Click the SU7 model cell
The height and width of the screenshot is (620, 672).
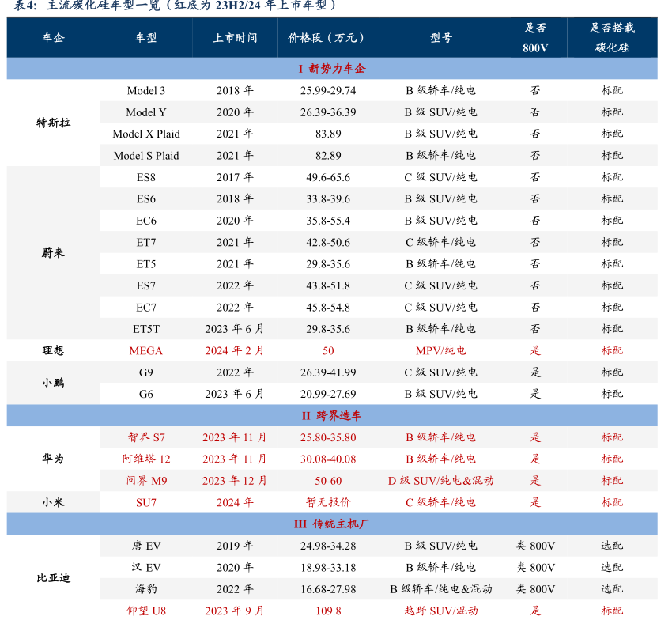pos(146,502)
